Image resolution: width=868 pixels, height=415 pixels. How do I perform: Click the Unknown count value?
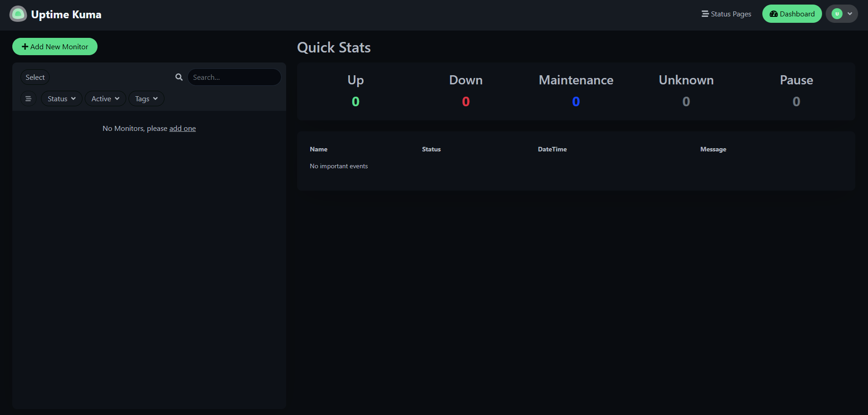686,102
